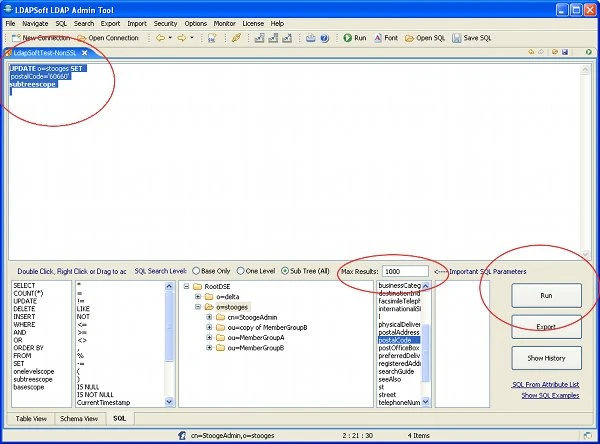Click the small blue save icon in the tab bar
The image size is (600, 444).
[565, 52]
